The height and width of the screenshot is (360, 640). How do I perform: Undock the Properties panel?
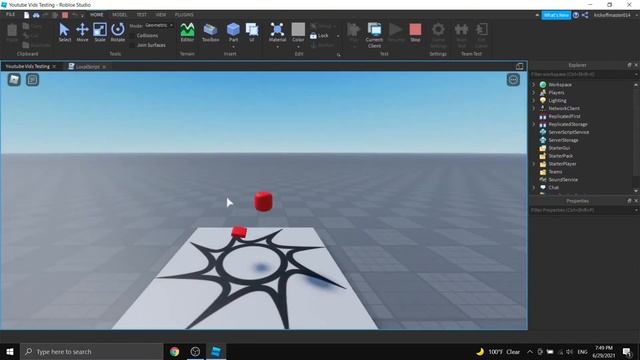pyautogui.click(x=629, y=201)
